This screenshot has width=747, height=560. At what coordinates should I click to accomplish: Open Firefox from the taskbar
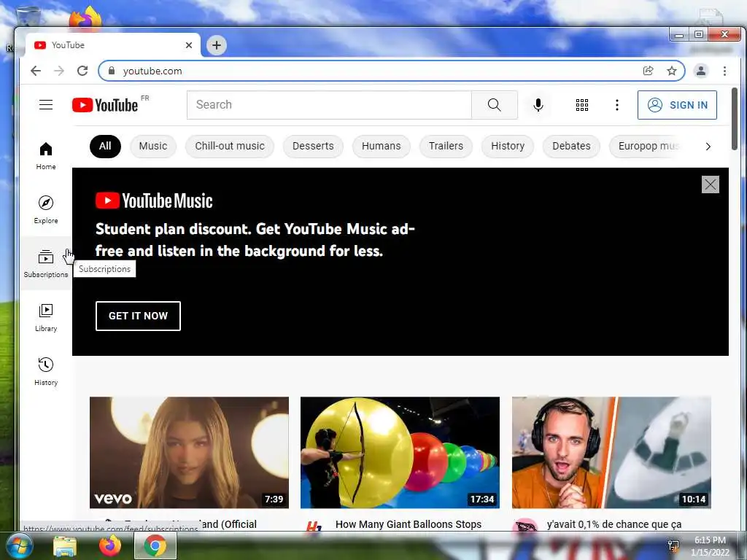(110, 545)
